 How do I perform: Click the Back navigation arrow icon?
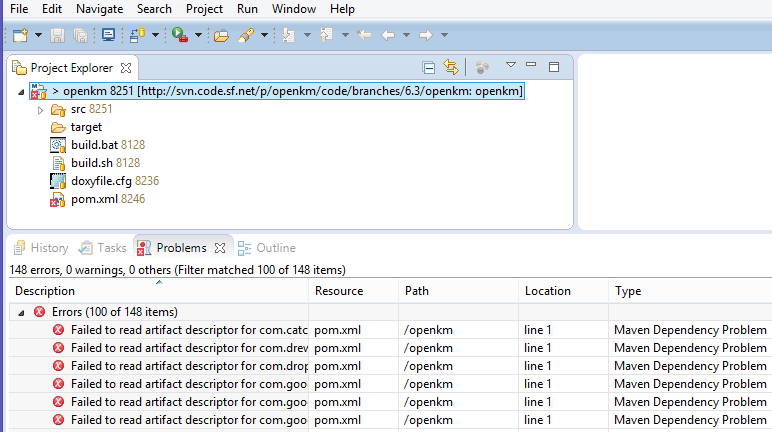pos(388,35)
